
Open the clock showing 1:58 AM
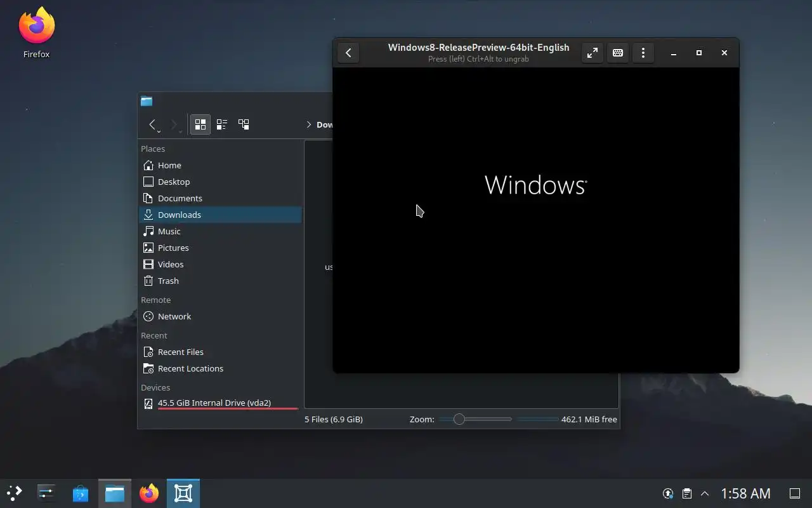tap(745, 493)
